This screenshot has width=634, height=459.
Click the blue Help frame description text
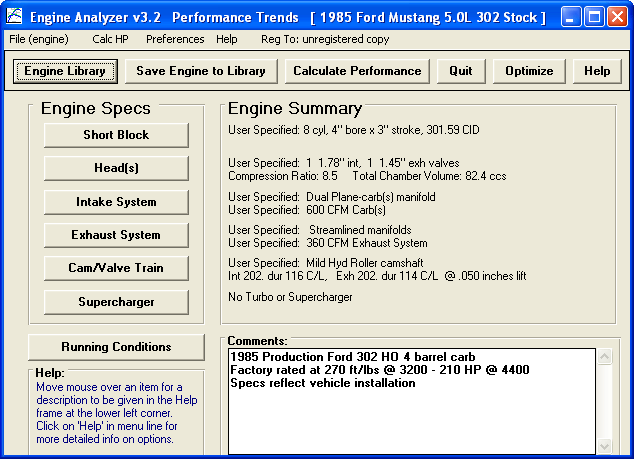click(116, 413)
